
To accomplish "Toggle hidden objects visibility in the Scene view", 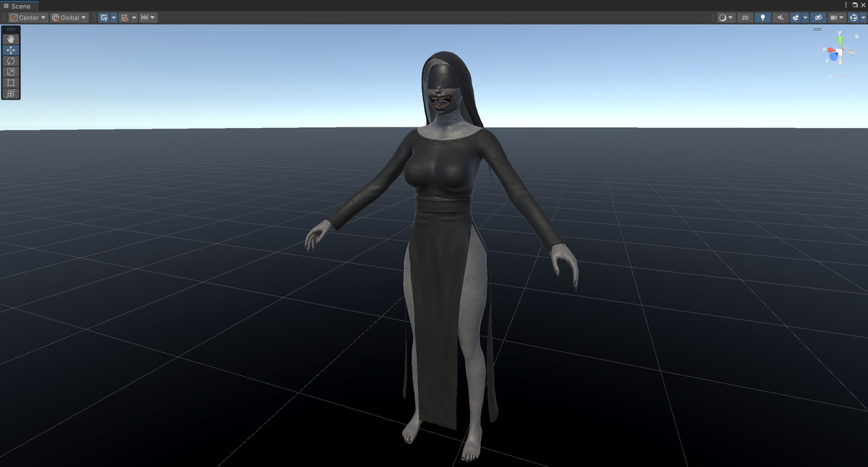I will [819, 17].
